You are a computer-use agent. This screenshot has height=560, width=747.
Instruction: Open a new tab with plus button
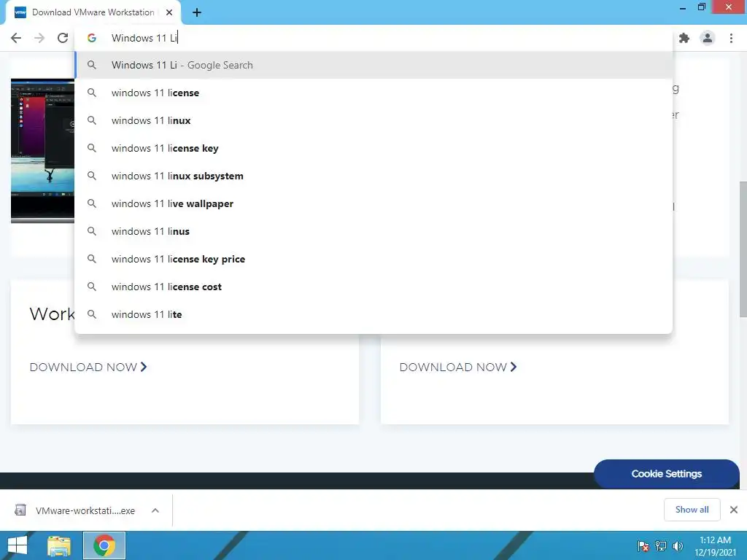197,13
